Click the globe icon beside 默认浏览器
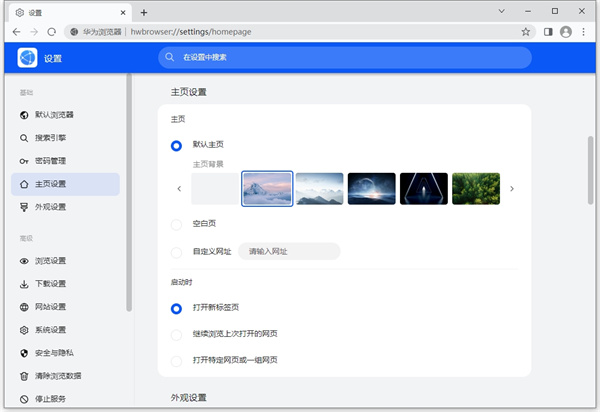This screenshot has width=600, height=412. [x=24, y=115]
